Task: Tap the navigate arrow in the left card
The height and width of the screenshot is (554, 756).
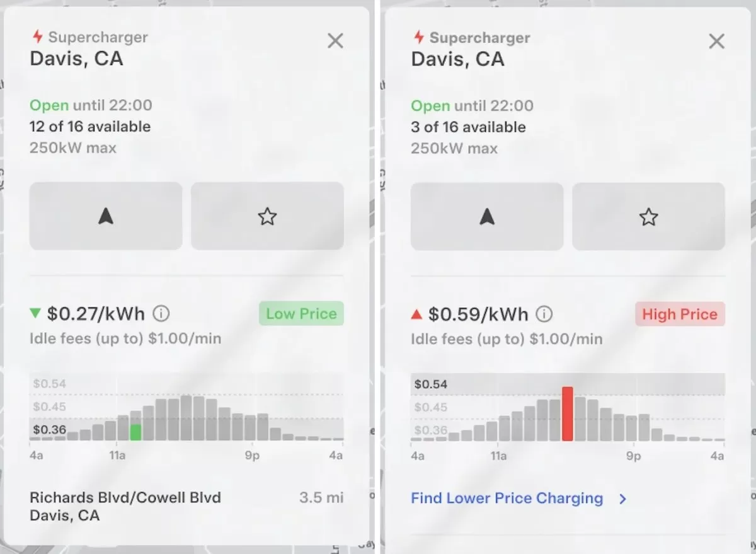Action: (x=106, y=217)
